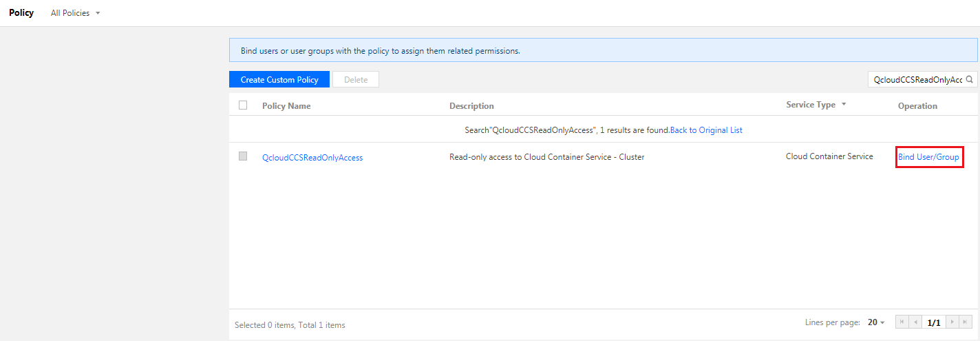The width and height of the screenshot is (980, 341).
Task: Click the Description column header
Action: point(471,106)
